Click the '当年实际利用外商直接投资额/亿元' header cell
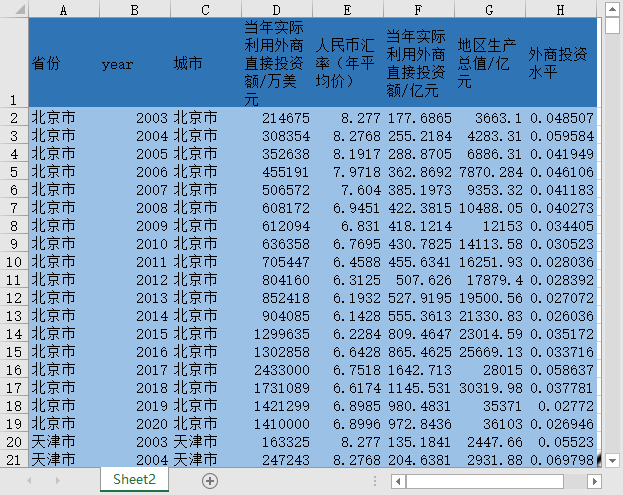 [x=419, y=63]
